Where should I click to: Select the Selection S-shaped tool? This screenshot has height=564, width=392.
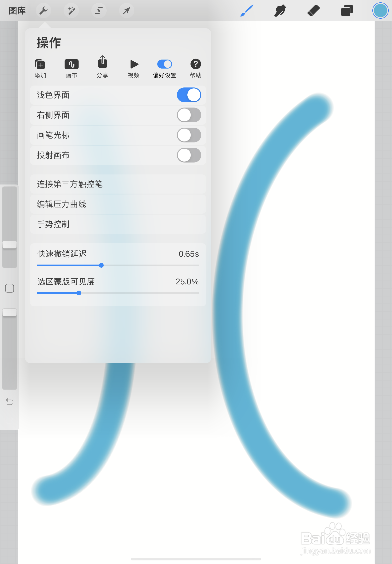(x=99, y=11)
